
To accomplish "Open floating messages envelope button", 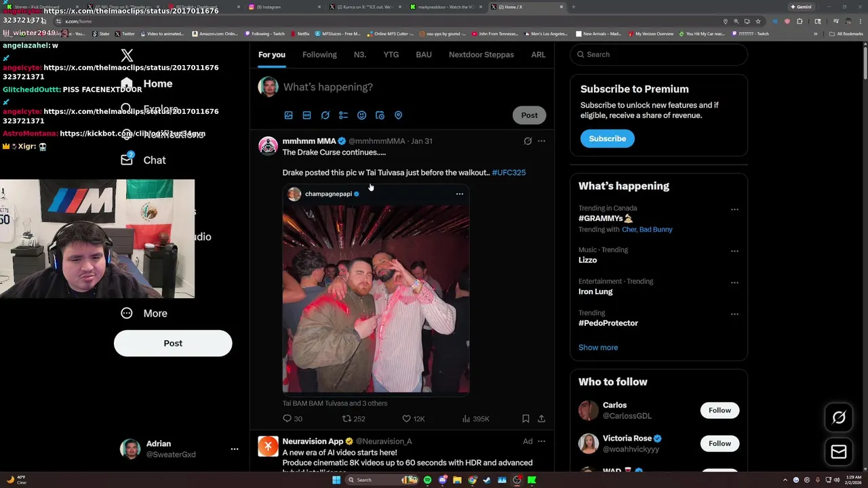I will click(839, 451).
